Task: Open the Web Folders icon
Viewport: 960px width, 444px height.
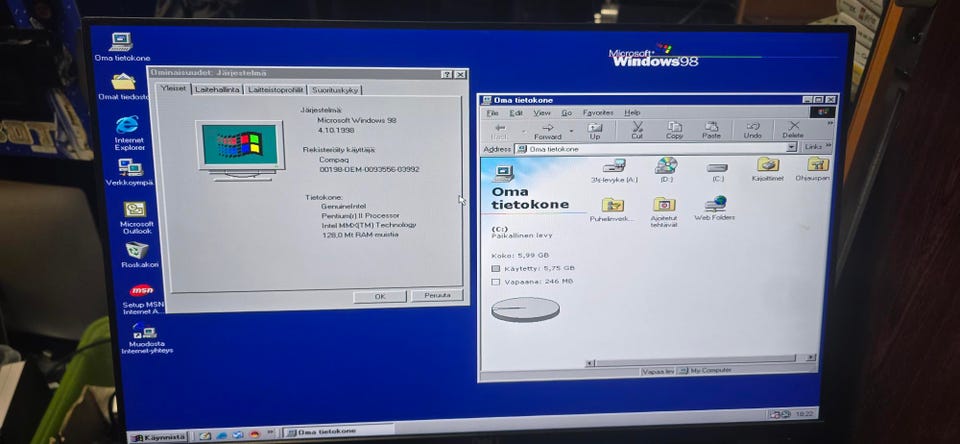Action: [714, 208]
